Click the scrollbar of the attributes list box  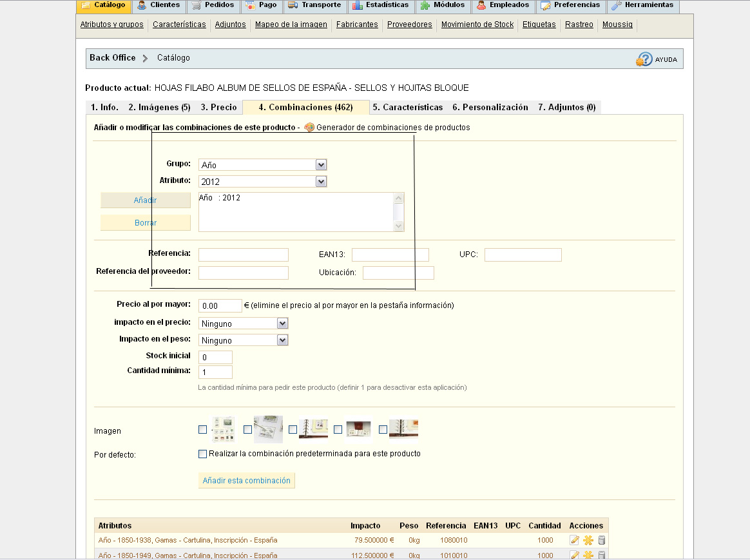[x=399, y=211]
